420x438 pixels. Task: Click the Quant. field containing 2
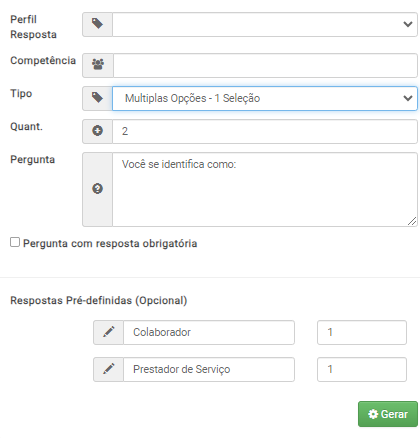[x=265, y=131]
